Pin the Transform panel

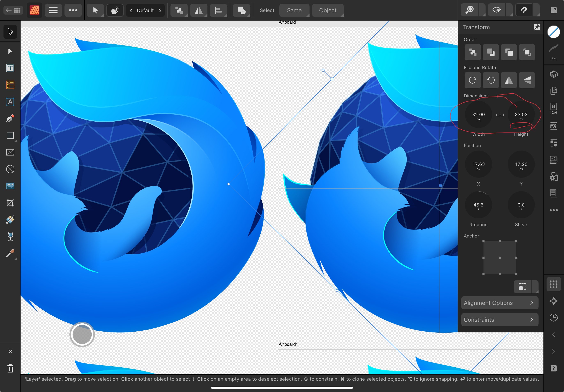click(x=537, y=27)
